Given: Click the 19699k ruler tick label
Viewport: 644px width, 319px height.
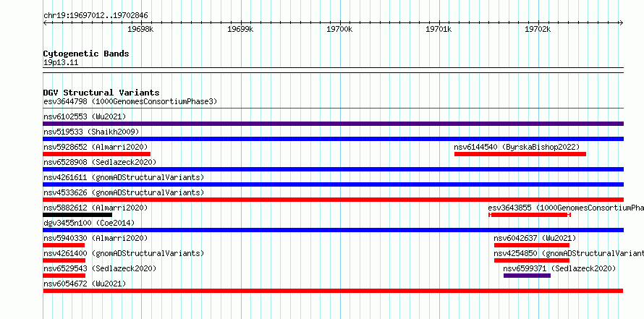Looking at the screenshot, I should [x=240, y=29].
